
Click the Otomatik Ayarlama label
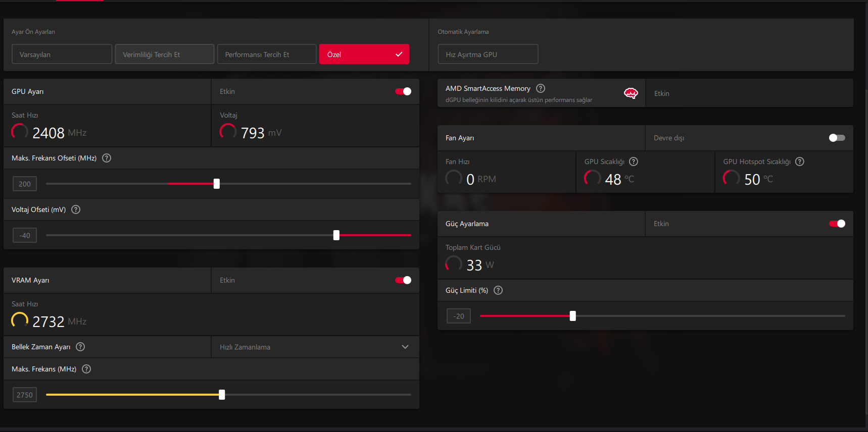click(x=463, y=32)
